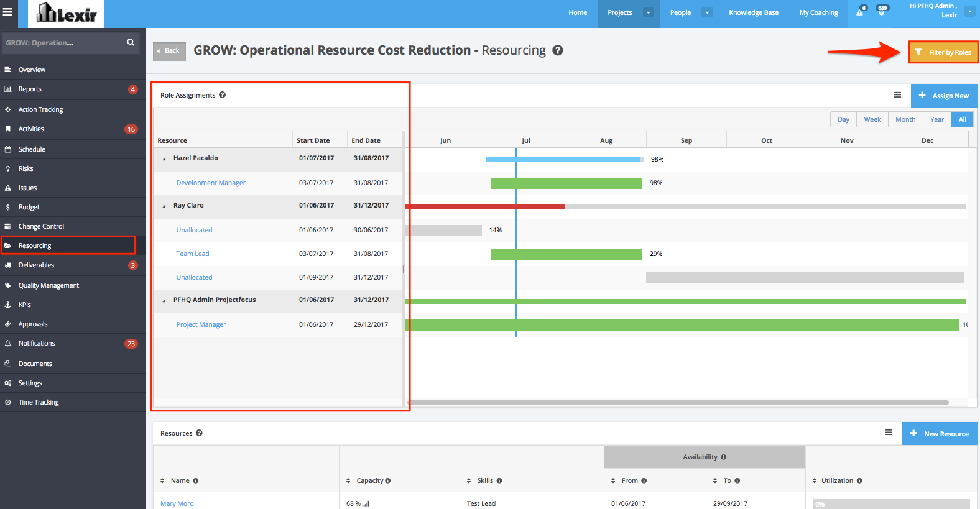This screenshot has width=980, height=509.
Task: Click Hazel Pacaldo's blue 98% summary bar
Action: (x=565, y=160)
